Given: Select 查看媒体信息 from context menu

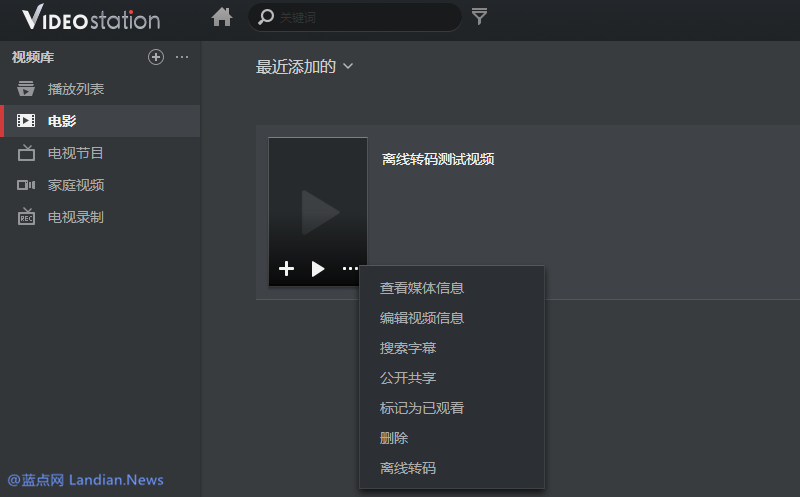Looking at the screenshot, I should click(422, 288).
